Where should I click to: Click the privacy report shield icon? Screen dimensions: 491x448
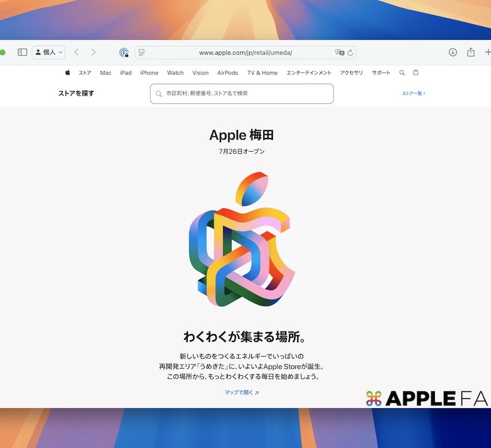pyautogui.click(x=124, y=52)
